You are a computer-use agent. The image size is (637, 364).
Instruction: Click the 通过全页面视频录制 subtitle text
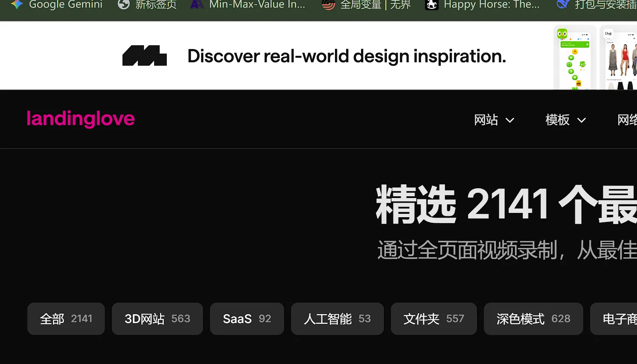(507, 250)
